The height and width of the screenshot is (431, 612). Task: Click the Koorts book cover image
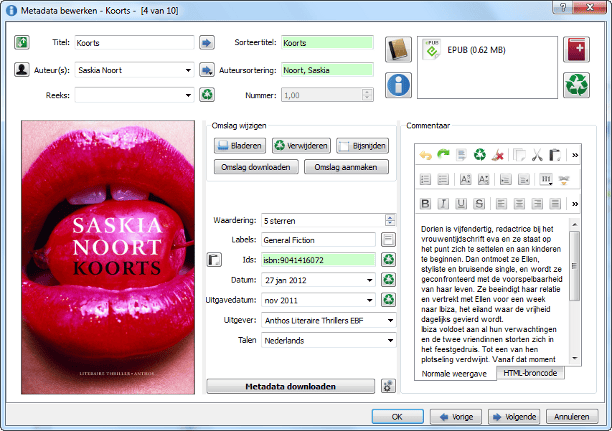[x=108, y=257]
